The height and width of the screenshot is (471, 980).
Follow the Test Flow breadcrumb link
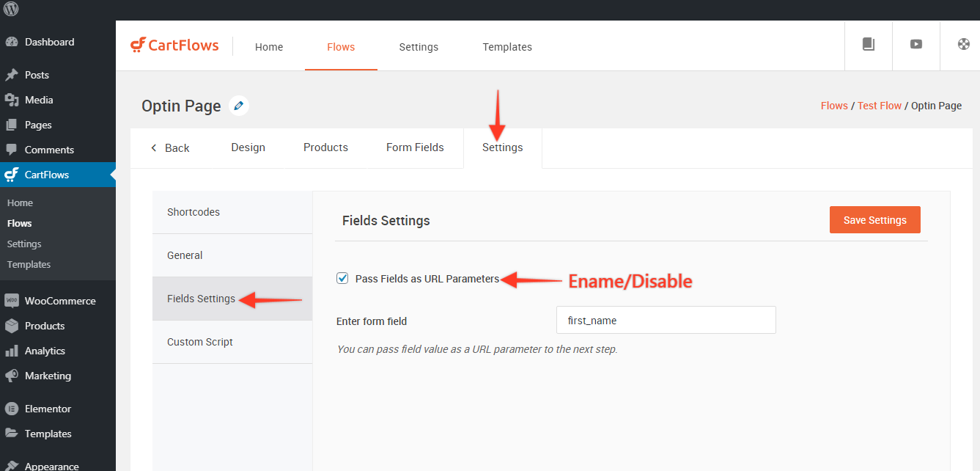[x=879, y=105]
